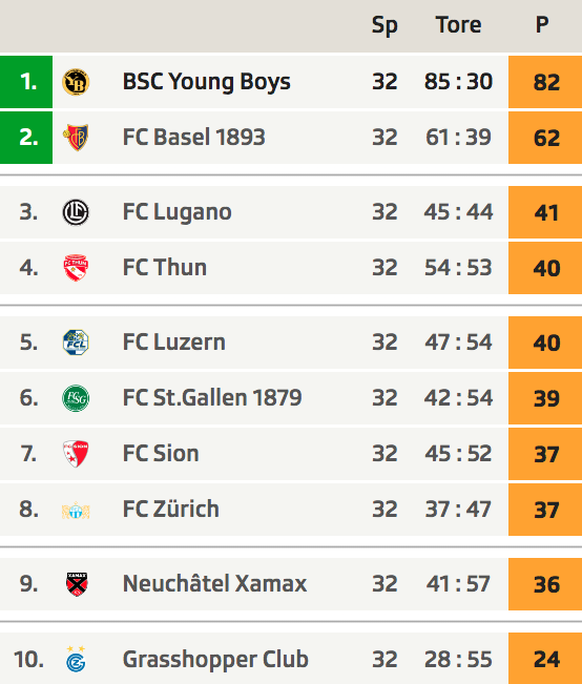
Task: Click the FC Zürich club logo
Action: tap(76, 510)
